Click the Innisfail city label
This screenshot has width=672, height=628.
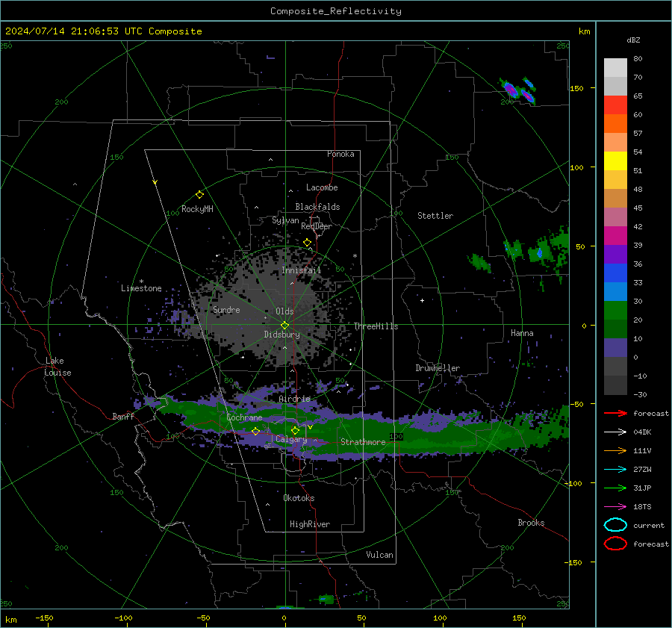point(302,270)
